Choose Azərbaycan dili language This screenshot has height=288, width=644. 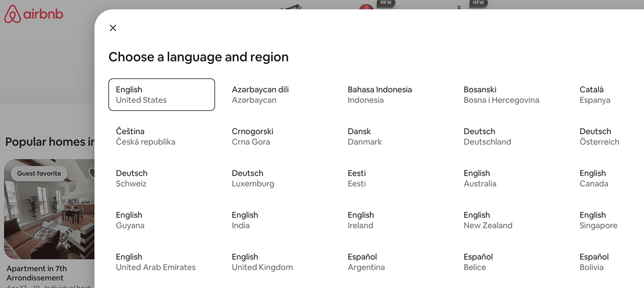[x=260, y=95]
